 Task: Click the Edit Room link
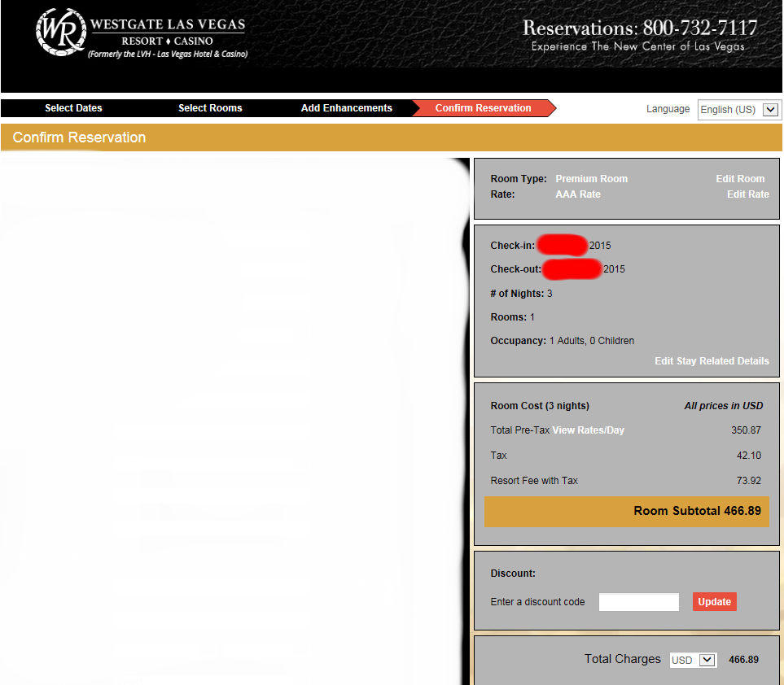740,179
